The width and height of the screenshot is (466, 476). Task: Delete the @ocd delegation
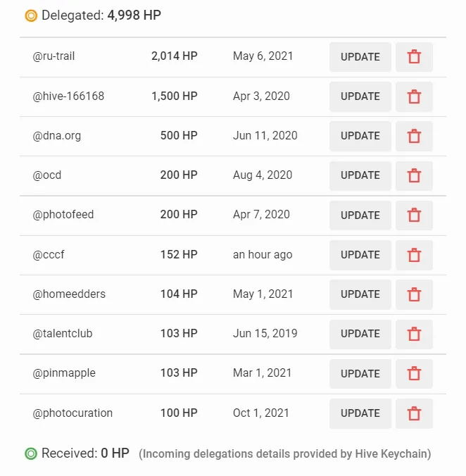tap(414, 176)
